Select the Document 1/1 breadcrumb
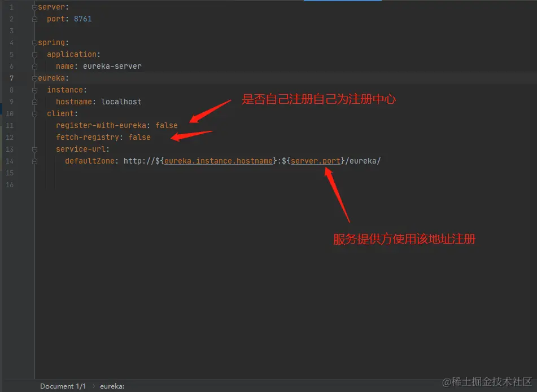This screenshot has height=392, width=537. click(63, 386)
